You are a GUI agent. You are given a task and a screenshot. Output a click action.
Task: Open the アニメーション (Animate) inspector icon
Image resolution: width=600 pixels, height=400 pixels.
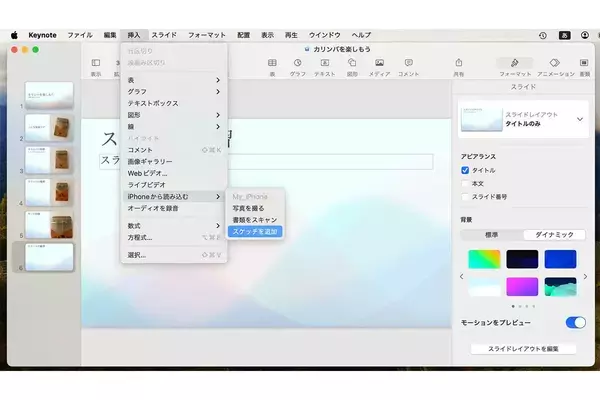[x=554, y=63]
